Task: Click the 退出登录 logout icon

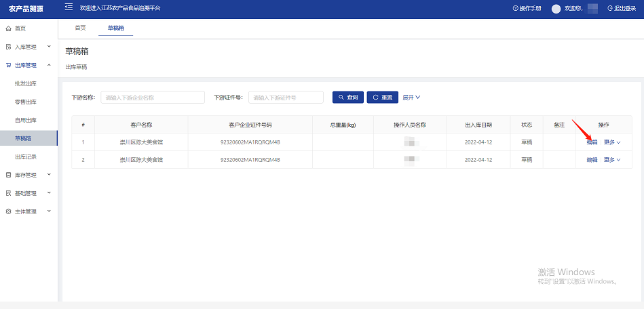Action: (610, 8)
